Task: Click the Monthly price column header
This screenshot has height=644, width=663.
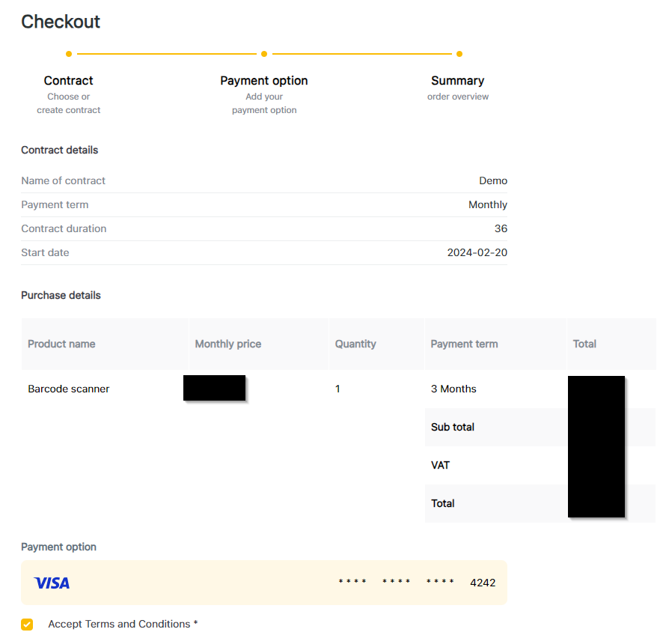Action: click(x=228, y=344)
